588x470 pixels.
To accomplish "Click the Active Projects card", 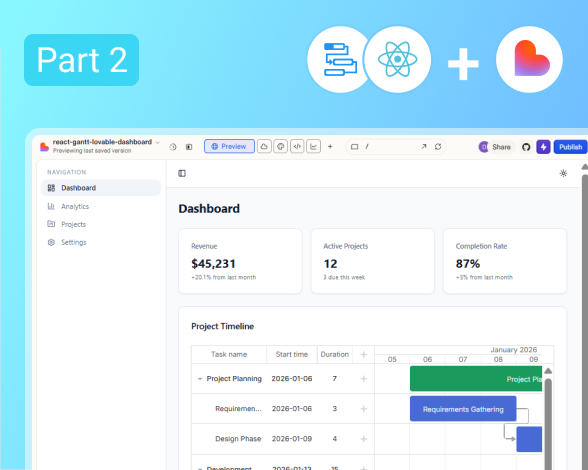I will click(373, 261).
